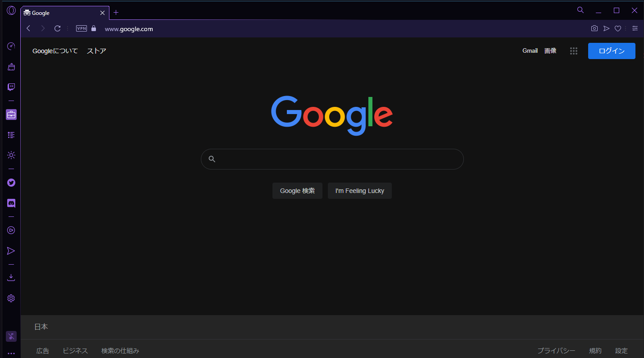The image size is (644, 358).
Task: Click the address bar URL www.google.com
Action: click(129, 29)
